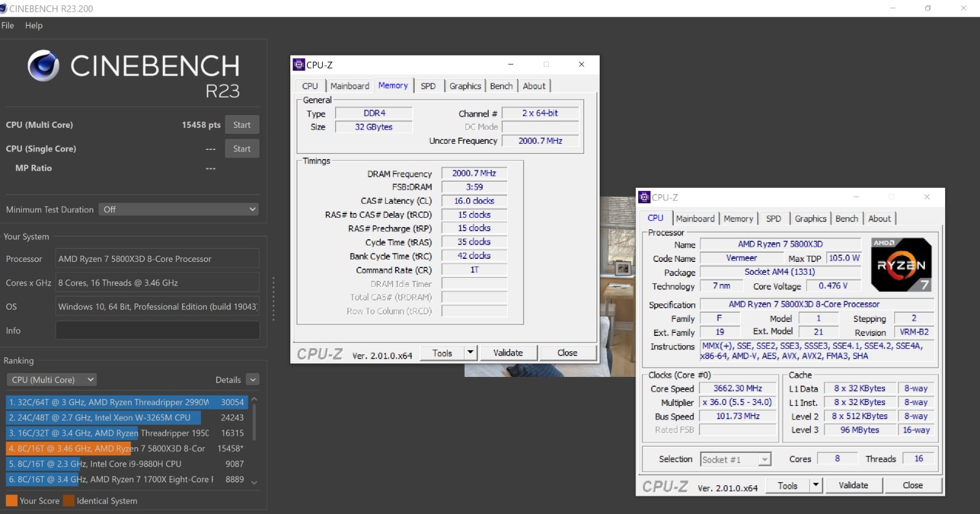Open SPD tab in Memory CPU-Z window
980x514 pixels.
tap(428, 86)
